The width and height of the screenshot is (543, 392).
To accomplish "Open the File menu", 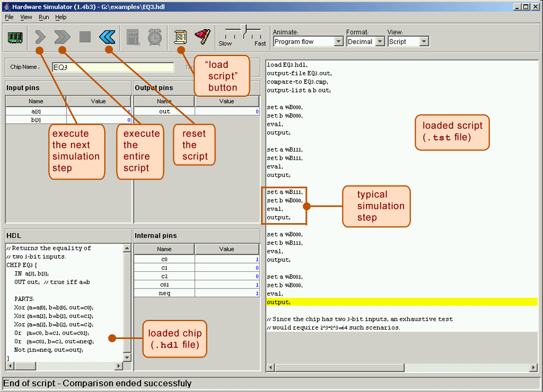I will [x=9, y=17].
